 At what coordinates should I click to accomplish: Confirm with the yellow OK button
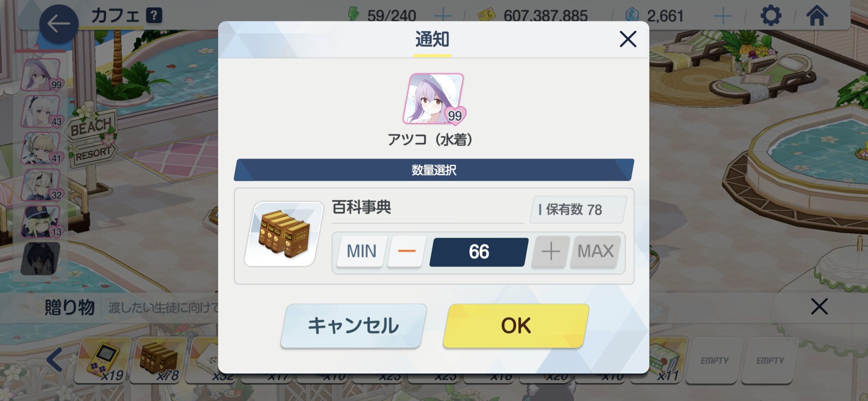(x=516, y=326)
